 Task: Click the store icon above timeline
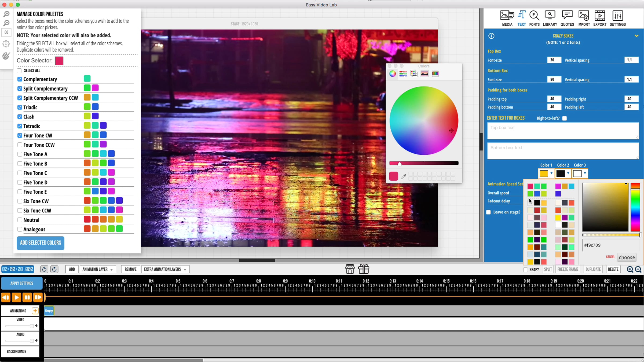coord(350,269)
